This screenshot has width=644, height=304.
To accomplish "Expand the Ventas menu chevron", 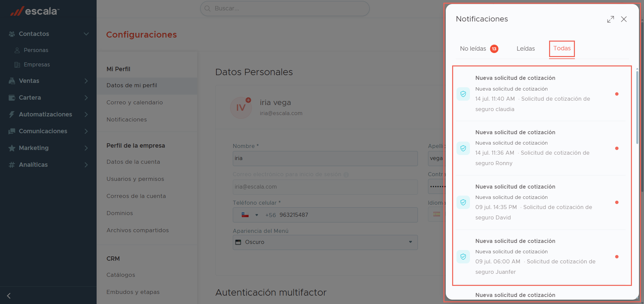I will (x=86, y=81).
